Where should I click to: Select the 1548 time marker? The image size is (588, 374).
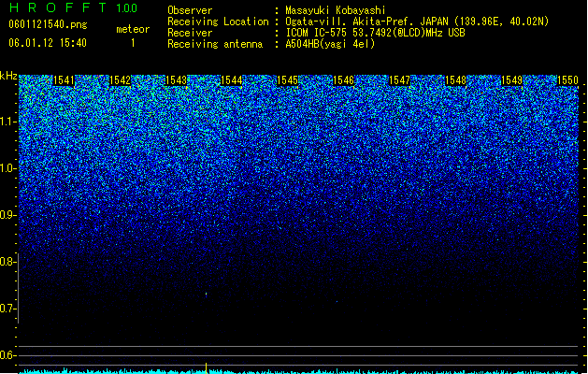coord(455,80)
